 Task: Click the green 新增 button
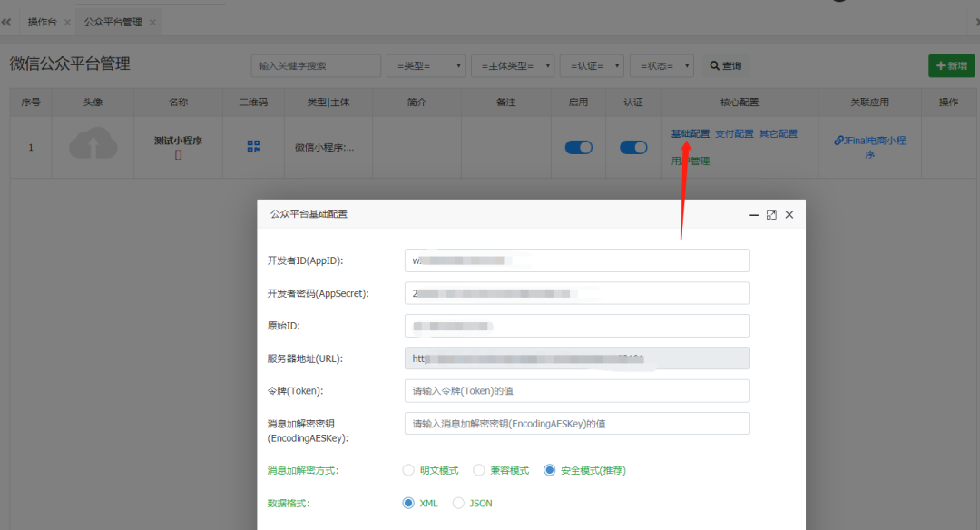(951, 65)
